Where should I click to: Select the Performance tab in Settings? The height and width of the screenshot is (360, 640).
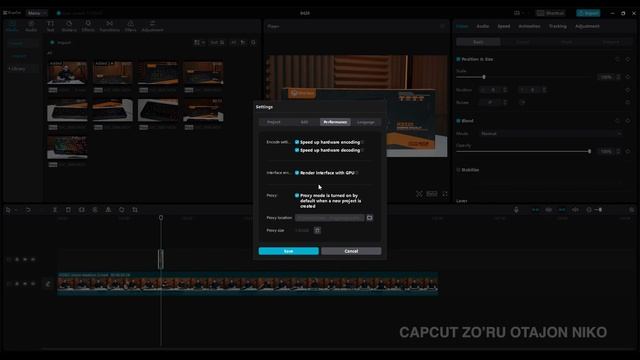pyautogui.click(x=335, y=122)
